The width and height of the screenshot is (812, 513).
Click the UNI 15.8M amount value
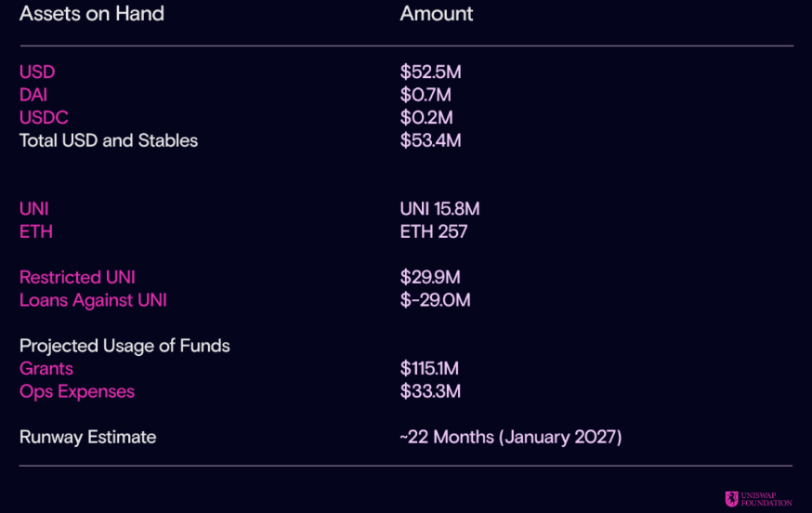tap(439, 209)
